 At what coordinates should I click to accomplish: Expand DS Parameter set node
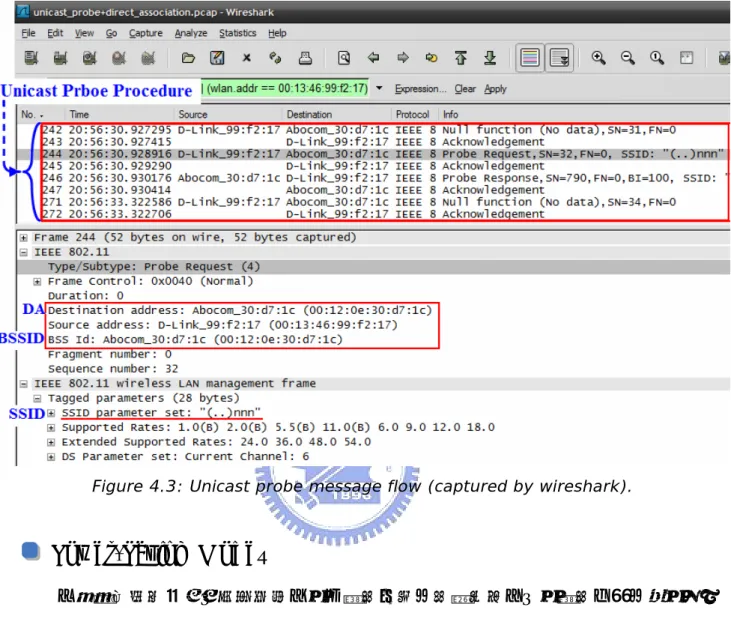(51, 457)
